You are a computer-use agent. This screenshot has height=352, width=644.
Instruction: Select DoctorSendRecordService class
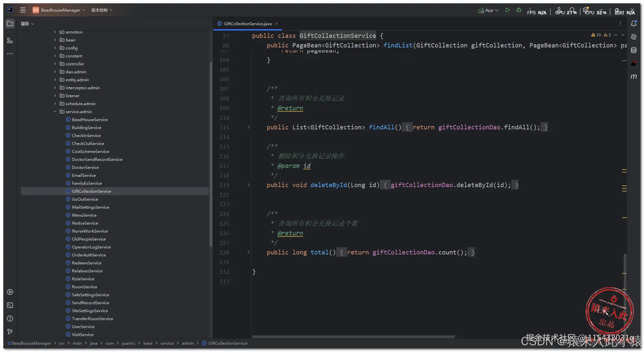pos(97,159)
